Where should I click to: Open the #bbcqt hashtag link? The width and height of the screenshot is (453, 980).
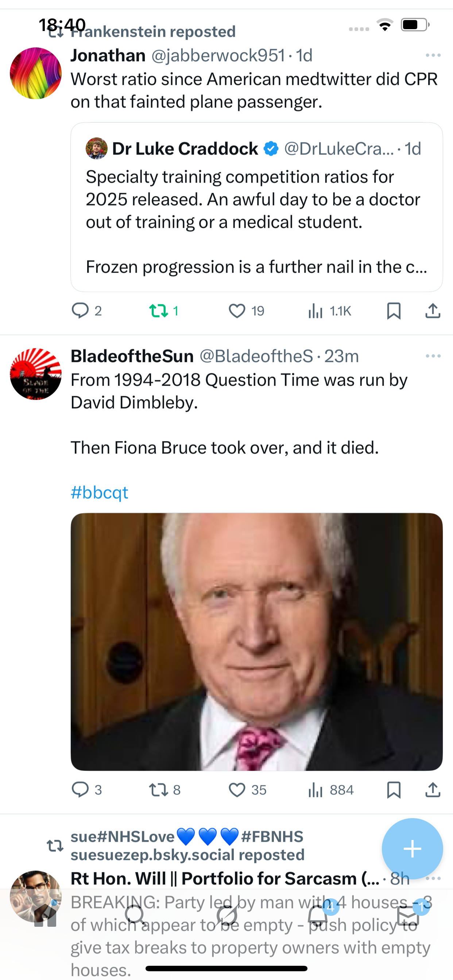[99, 492]
